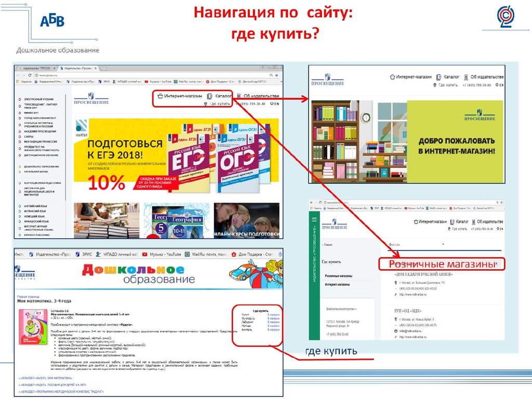Click the Подготовься к ЕГЭ 2018 banner
Viewport: 532px width, 399px height.
coord(177,155)
